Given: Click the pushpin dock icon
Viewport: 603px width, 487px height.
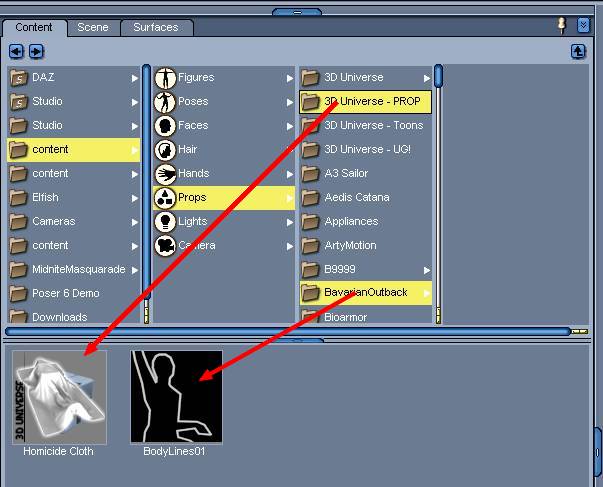Looking at the screenshot, I should pyautogui.click(x=562, y=25).
